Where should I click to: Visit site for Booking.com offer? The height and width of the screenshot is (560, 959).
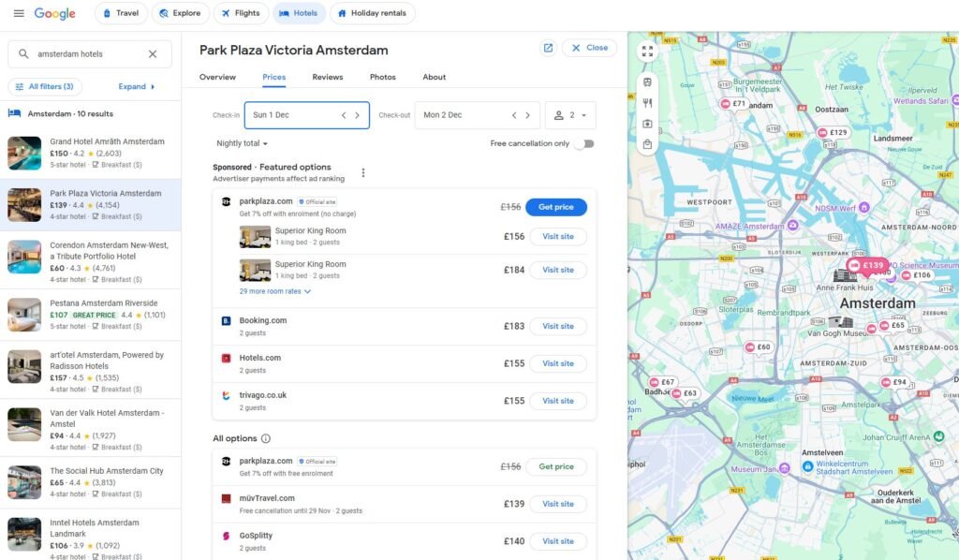pyautogui.click(x=558, y=327)
